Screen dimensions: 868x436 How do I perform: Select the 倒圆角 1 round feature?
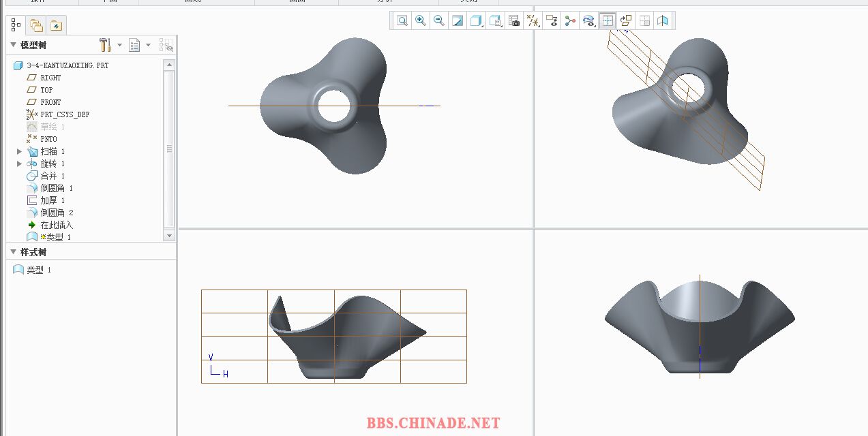tap(57, 188)
